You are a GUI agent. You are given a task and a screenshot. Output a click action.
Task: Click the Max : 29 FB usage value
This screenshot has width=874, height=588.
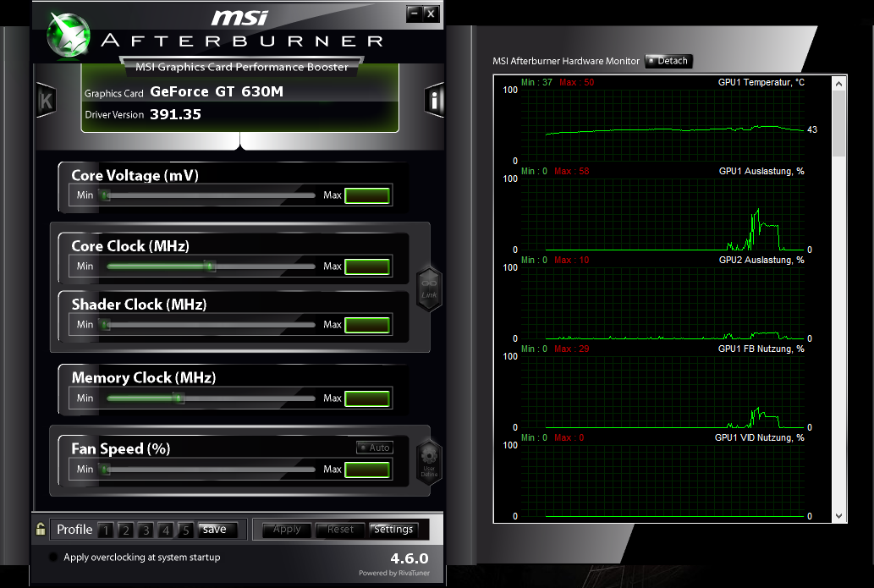tap(571, 349)
